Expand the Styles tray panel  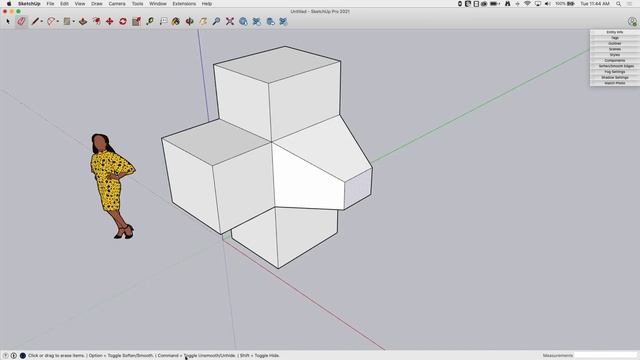pos(615,55)
